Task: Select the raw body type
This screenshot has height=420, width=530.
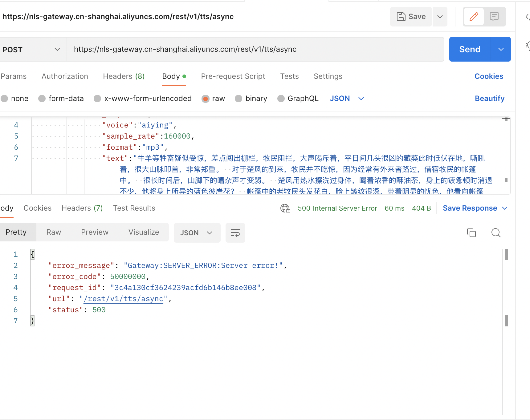Action: pyautogui.click(x=206, y=99)
